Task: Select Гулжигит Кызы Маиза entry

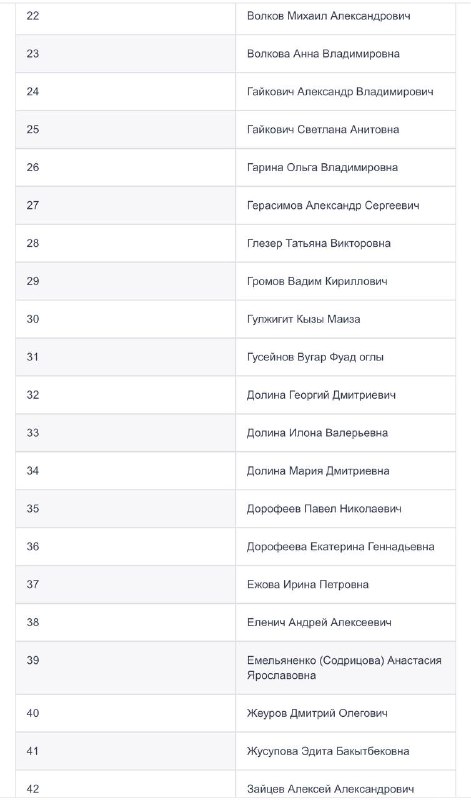Action: (303, 319)
